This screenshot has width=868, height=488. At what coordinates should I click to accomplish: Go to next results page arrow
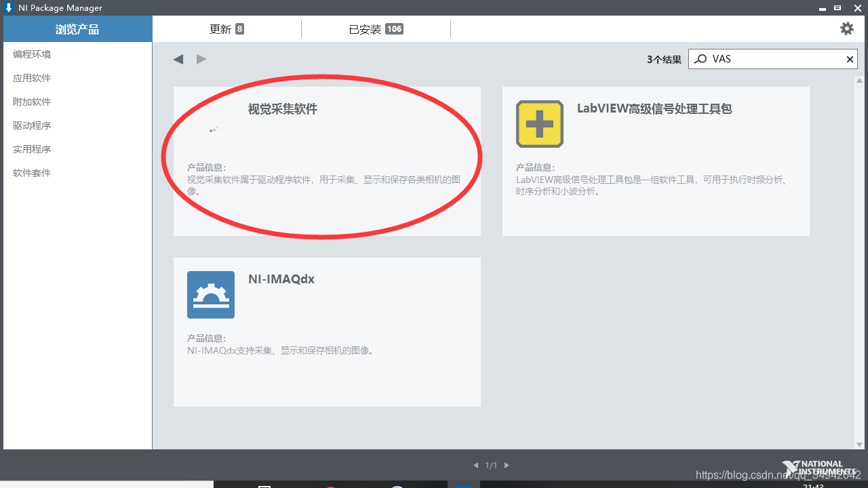point(506,465)
